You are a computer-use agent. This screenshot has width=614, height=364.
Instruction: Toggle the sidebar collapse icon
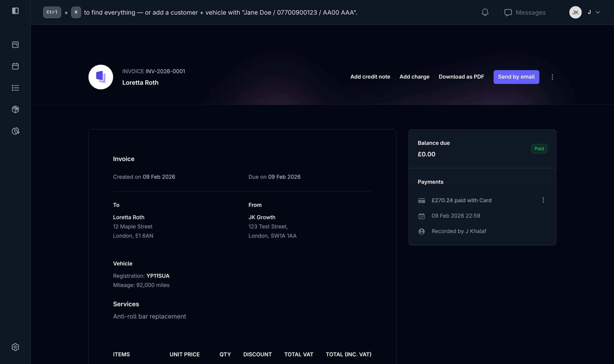[x=16, y=11]
